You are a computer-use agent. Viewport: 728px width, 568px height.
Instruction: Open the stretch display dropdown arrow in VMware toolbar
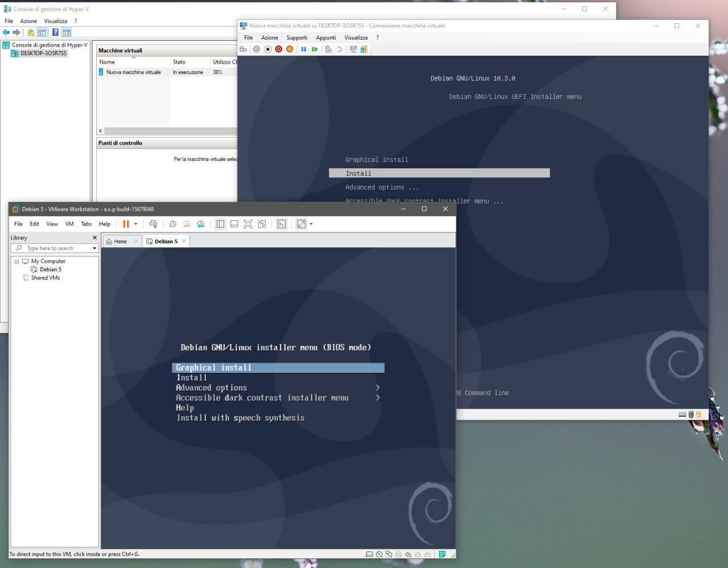(x=311, y=224)
